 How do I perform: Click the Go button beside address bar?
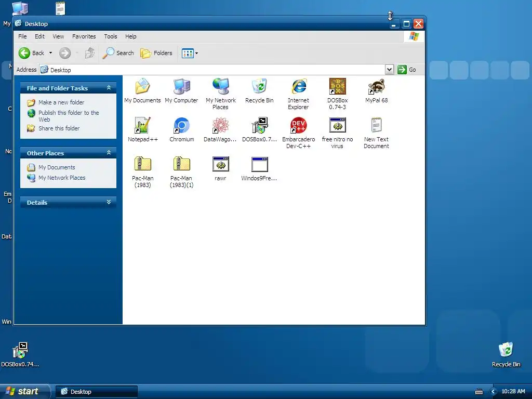(x=407, y=70)
